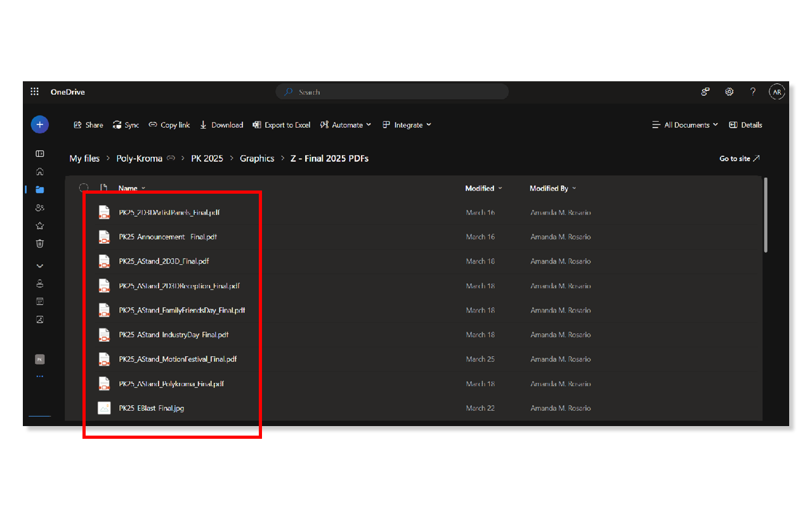This screenshot has height=508, width=812.
Task: Click PDF icon of PK25_AStand_MotionFestival_Final.pdf
Action: (x=104, y=359)
